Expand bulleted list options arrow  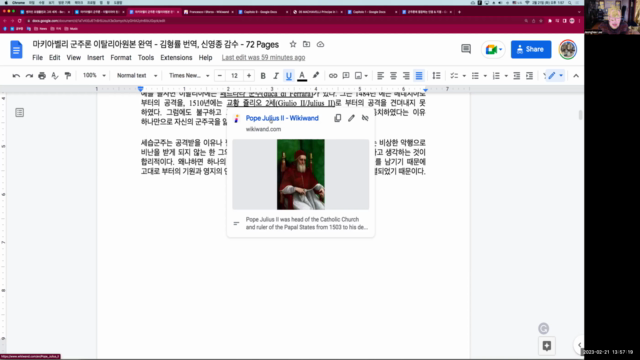click(485, 76)
